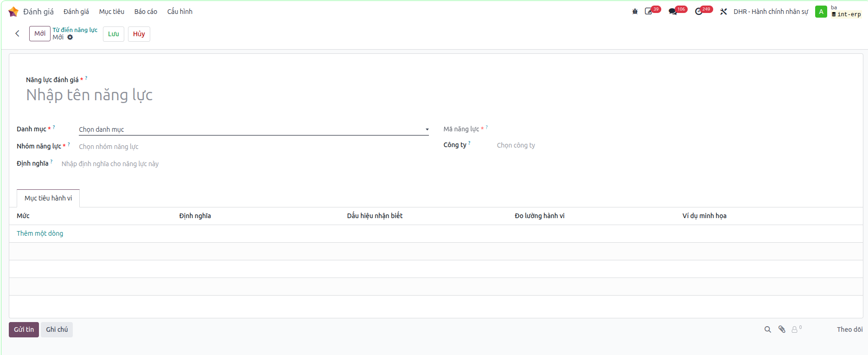The width and height of the screenshot is (868, 355).
Task: Open the clock notifications icon with badge 249
Action: click(x=699, y=12)
